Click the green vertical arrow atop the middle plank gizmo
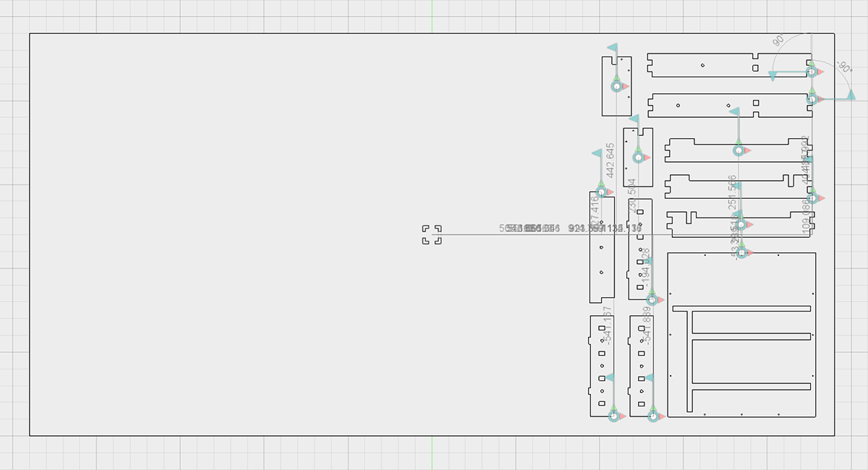868x470 pixels. tap(739, 142)
